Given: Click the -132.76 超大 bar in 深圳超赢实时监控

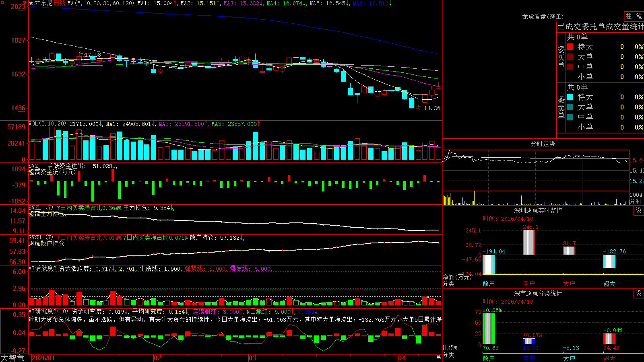Looking at the screenshot, I should pos(609,261).
